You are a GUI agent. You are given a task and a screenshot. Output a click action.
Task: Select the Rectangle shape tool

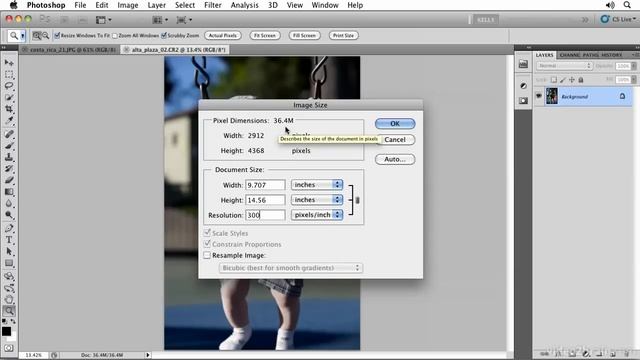click(9, 263)
